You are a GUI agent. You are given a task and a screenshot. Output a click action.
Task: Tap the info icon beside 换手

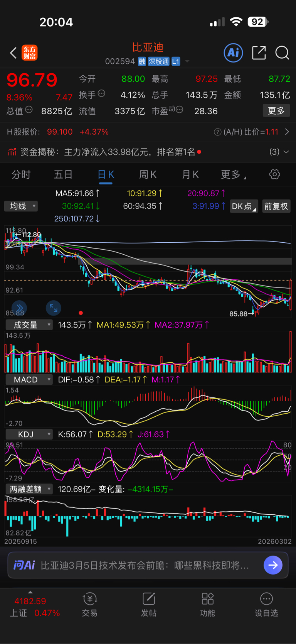pyautogui.click(x=101, y=93)
